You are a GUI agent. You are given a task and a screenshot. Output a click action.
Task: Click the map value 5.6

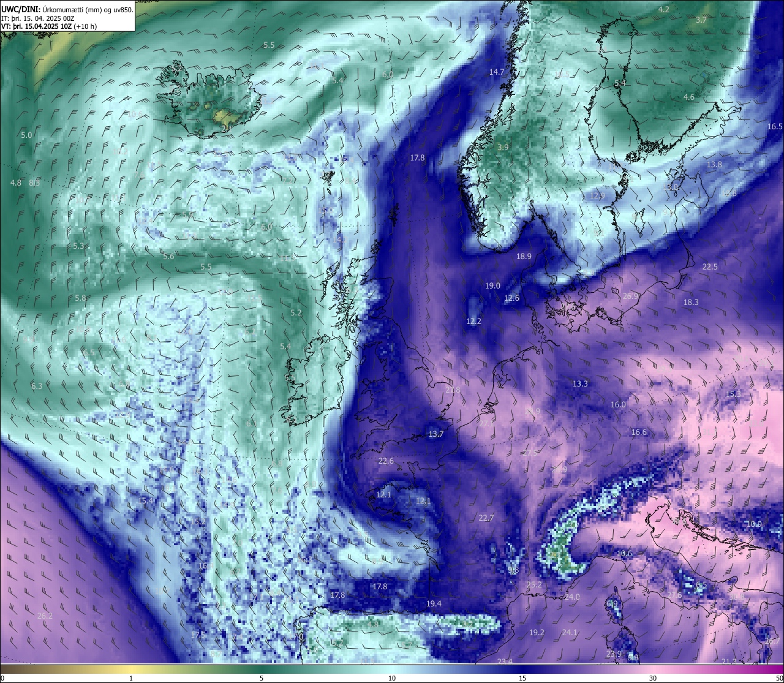coord(168,256)
